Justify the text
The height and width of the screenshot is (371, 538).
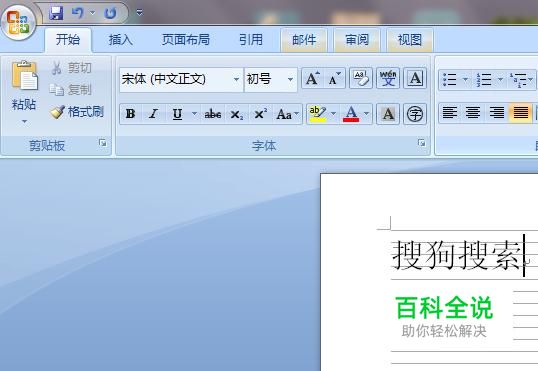click(x=521, y=113)
